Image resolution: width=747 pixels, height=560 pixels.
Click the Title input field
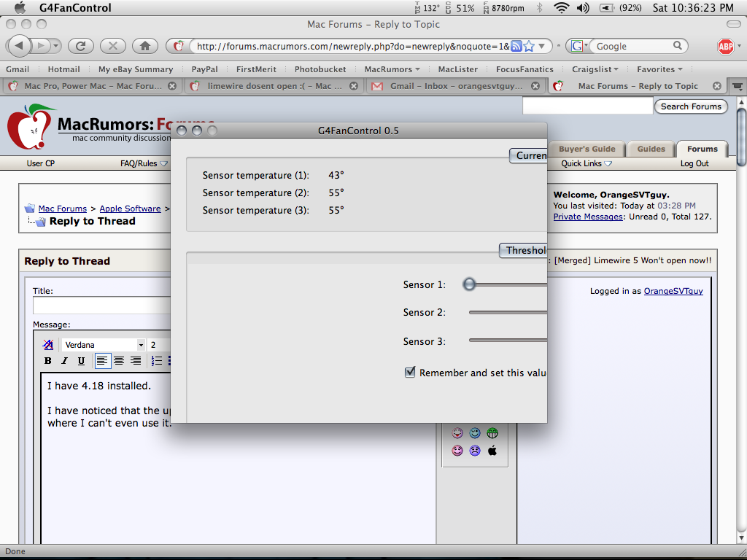pyautogui.click(x=101, y=306)
